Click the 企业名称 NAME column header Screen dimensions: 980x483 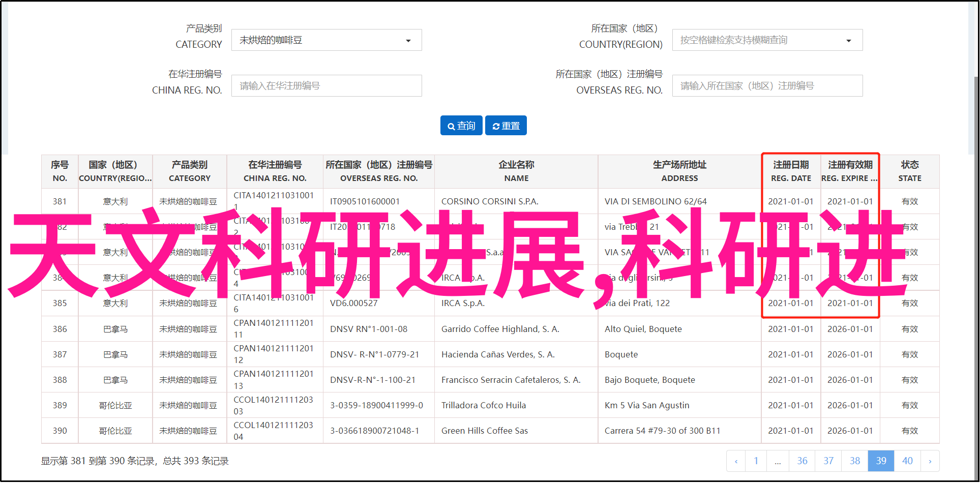516,171
